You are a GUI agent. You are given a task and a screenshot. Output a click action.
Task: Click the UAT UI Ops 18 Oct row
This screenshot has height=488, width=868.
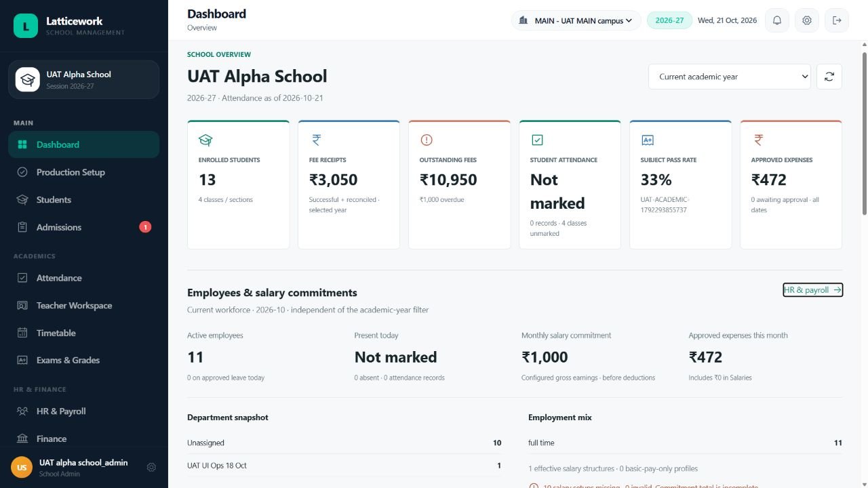tap(344, 466)
